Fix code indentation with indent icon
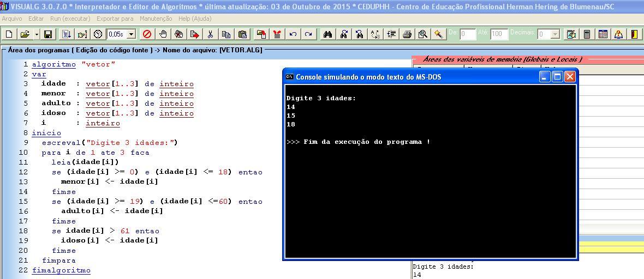644x279 pixels. click(391, 34)
